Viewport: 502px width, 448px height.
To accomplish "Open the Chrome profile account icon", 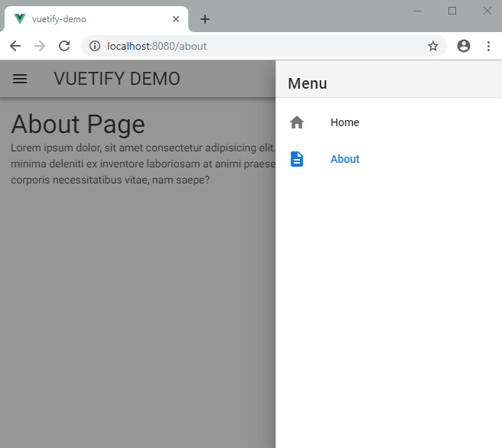I will pos(463,46).
